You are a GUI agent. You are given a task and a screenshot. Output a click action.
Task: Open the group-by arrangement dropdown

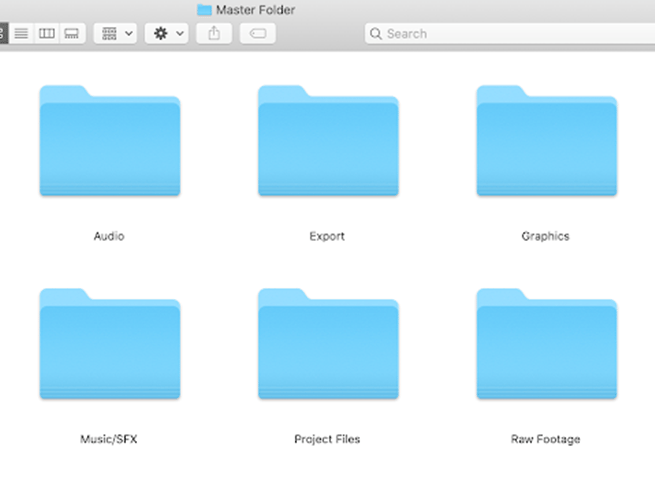click(x=115, y=33)
